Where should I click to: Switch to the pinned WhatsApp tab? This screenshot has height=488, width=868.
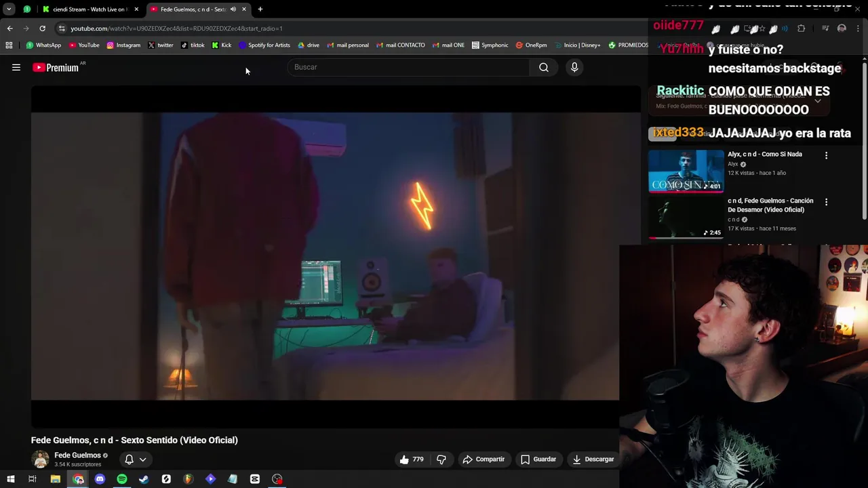pyautogui.click(x=27, y=9)
